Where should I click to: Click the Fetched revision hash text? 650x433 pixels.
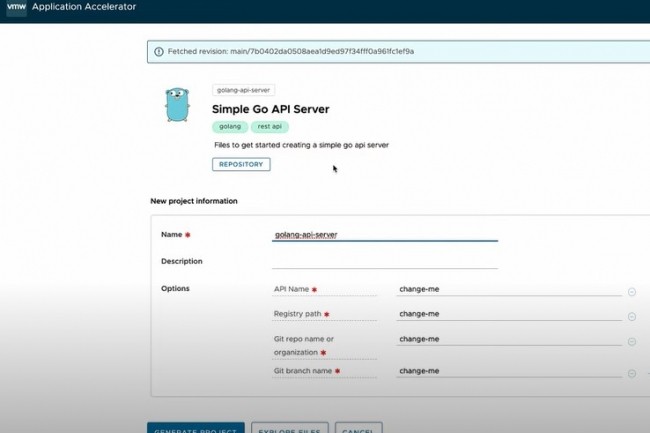tap(322, 52)
